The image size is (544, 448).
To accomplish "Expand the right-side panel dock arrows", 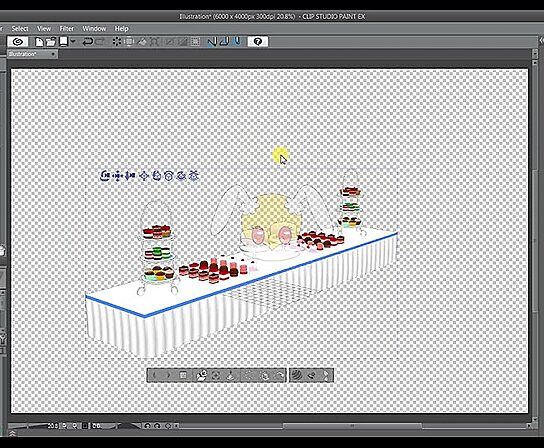I will [541, 41].
